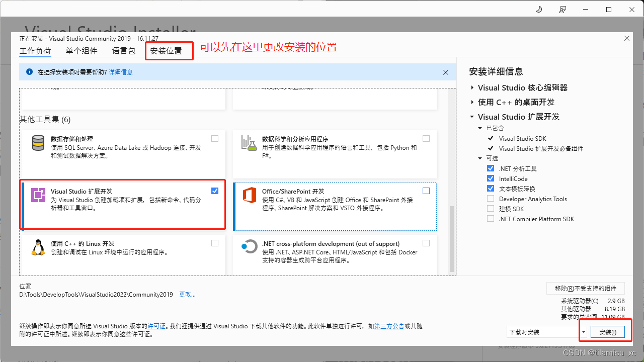
Task: Click 更改... link next to install path
Action: click(187, 295)
